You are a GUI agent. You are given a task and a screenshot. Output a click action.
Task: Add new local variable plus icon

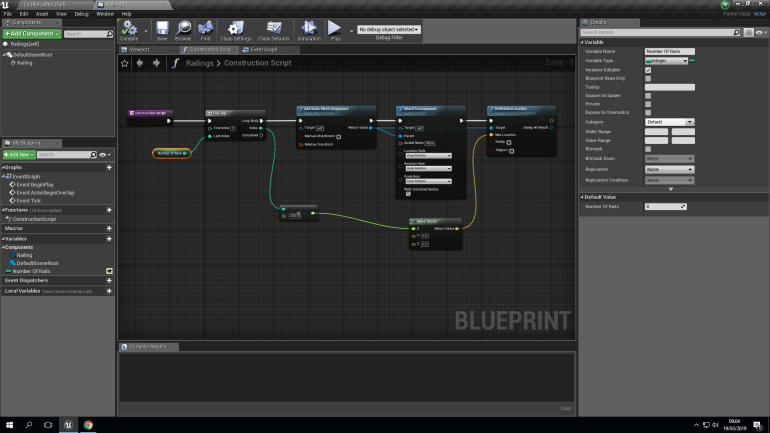pyautogui.click(x=109, y=291)
